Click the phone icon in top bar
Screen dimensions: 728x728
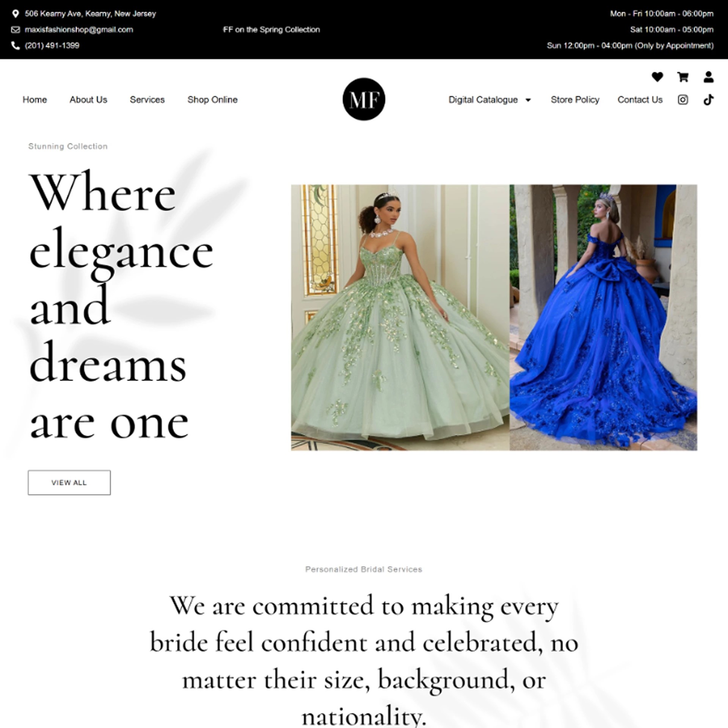pyautogui.click(x=15, y=45)
